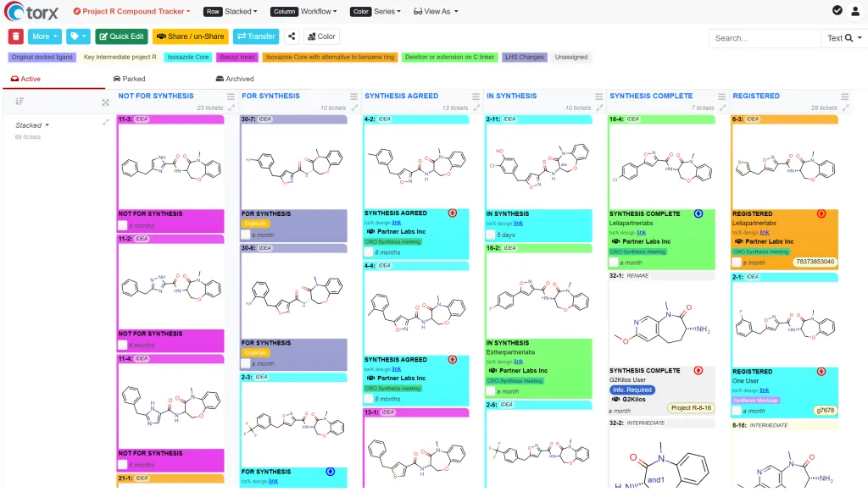Viewport: 868px width, 492px height.
Task: Open SYNTHESIS AGREED column menu icon
Action: tap(476, 97)
